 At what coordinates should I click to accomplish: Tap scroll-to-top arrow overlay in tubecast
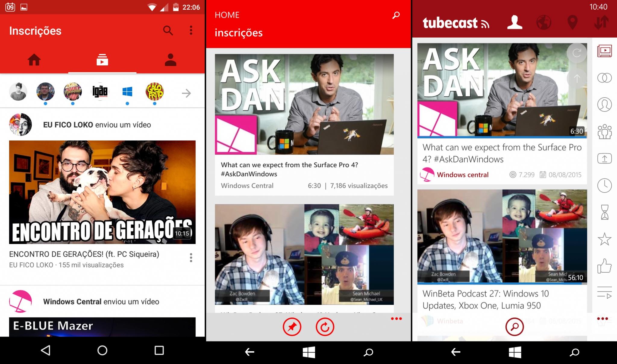[x=577, y=79]
